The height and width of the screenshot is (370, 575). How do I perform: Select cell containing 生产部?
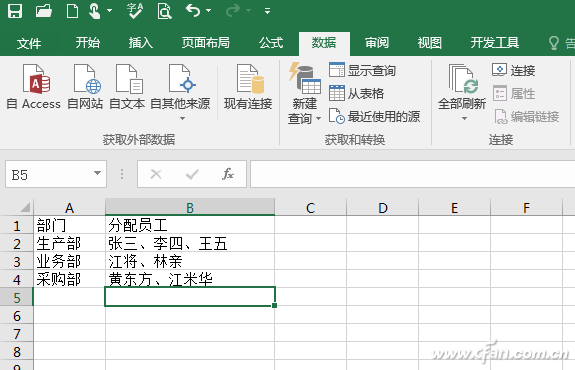69,243
